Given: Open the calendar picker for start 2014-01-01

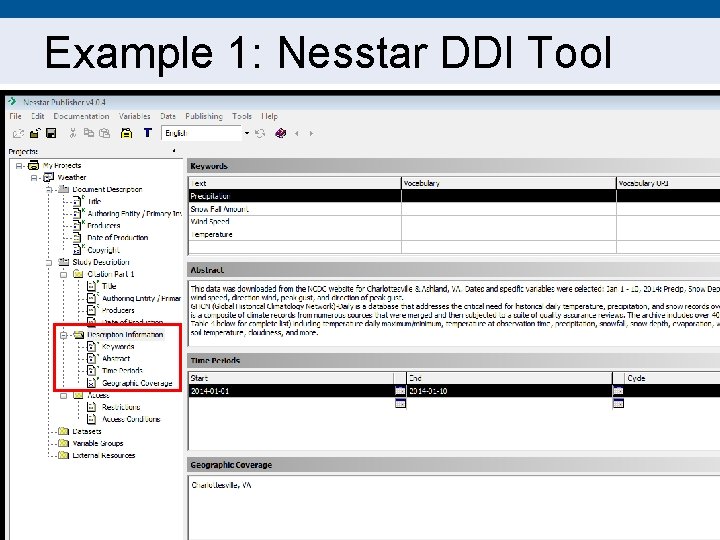Looking at the screenshot, I should [400, 391].
